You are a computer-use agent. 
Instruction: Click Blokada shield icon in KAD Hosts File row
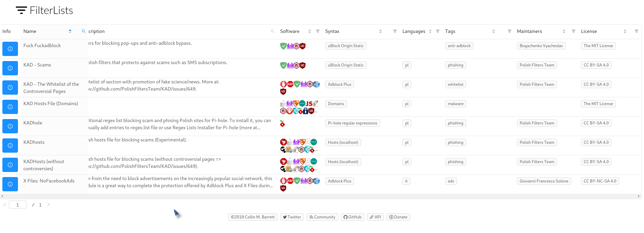pos(296,103)
